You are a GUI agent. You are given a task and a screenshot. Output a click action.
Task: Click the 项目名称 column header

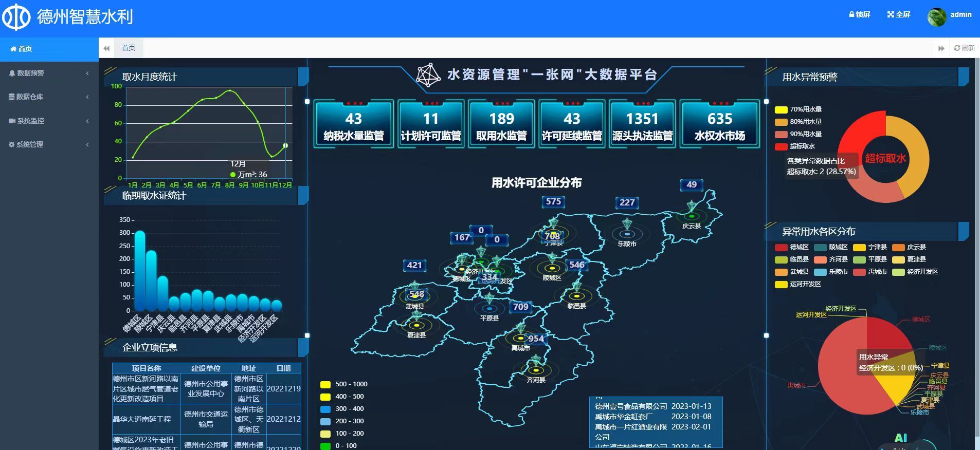[147, 368]
